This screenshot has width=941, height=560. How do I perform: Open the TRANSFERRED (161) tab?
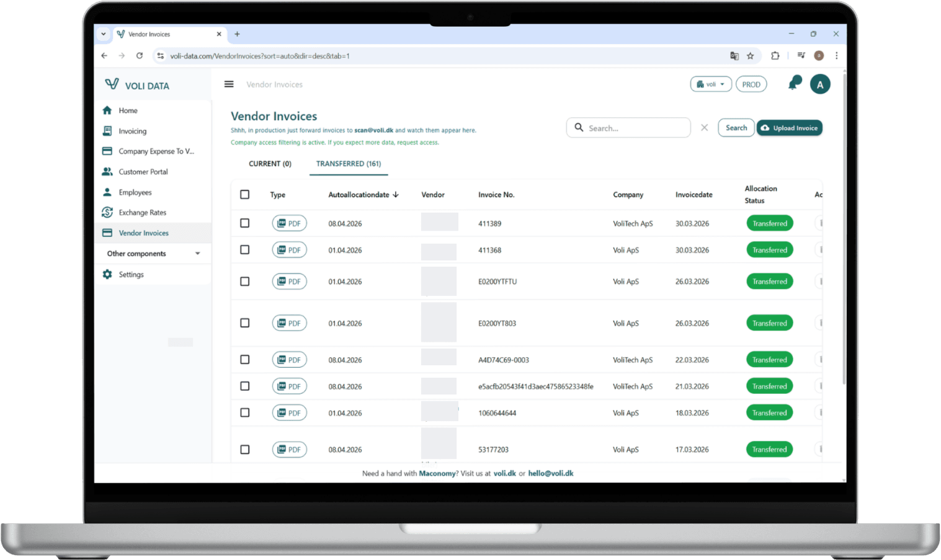pos(348,163)
